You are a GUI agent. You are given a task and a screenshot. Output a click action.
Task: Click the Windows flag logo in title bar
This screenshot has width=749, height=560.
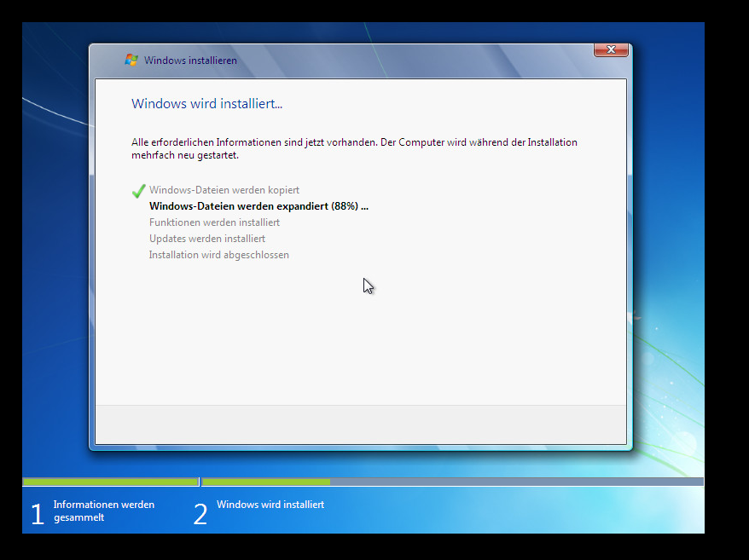131,61
